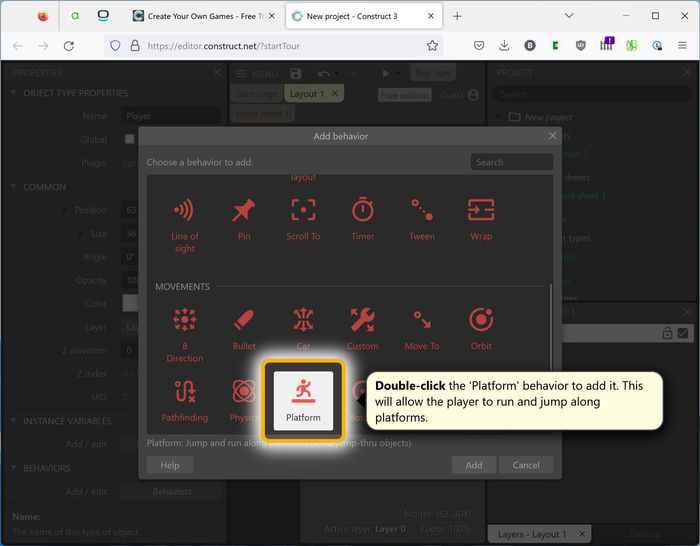Image resolution: width=700 pixels, height=546 pixels.
Task: Open Help for behaviors
Action: 170,465
